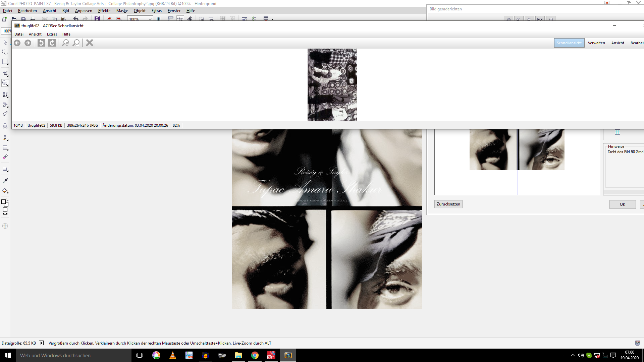
Task: Open Extras menu in ACDSee window
Action: pyautogui.click(x=52, y=34)
